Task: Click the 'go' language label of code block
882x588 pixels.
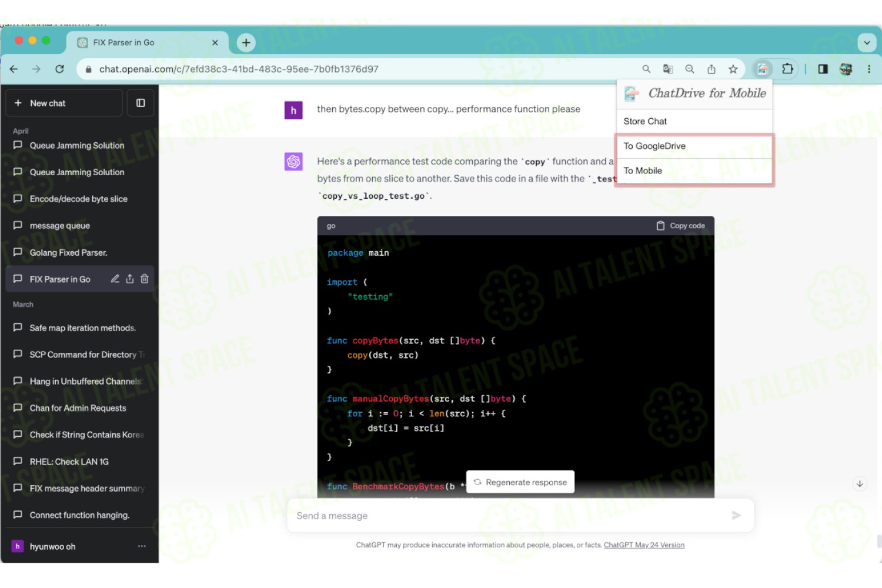Action: click(x=331, y=226)
